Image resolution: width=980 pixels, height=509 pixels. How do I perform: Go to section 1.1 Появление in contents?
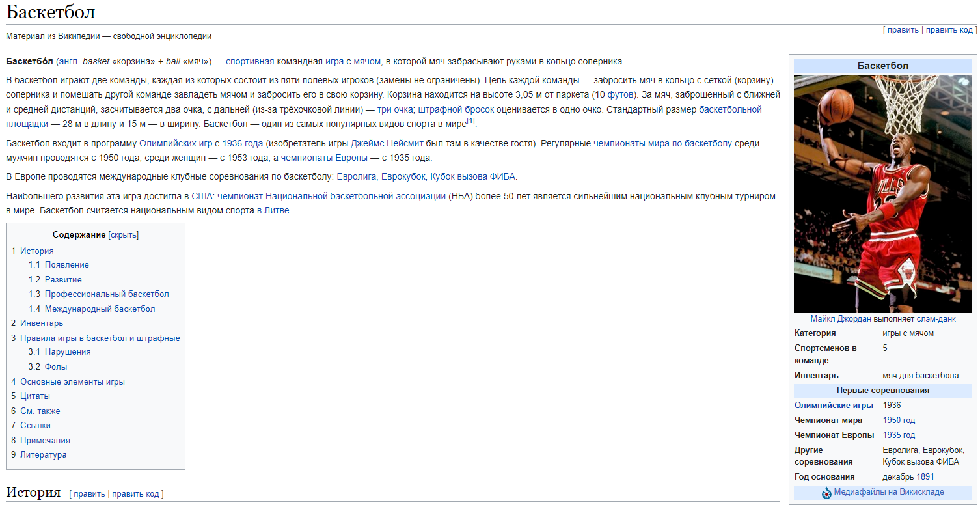[x=67, y=265]
